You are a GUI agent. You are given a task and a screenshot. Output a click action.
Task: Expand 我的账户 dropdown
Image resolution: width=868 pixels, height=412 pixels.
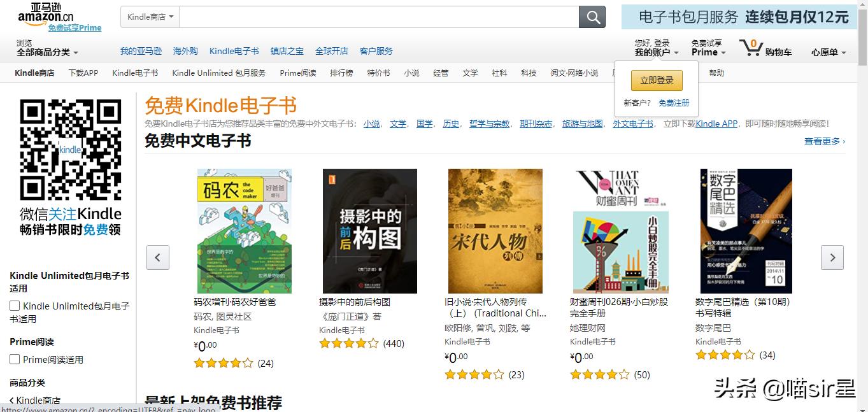(x=657, y=52)
